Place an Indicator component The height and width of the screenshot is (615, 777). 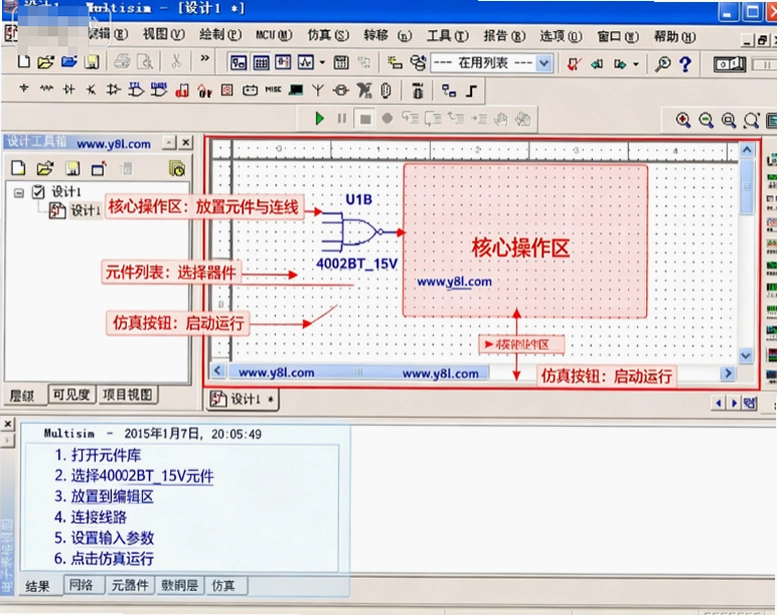[227, 90]
